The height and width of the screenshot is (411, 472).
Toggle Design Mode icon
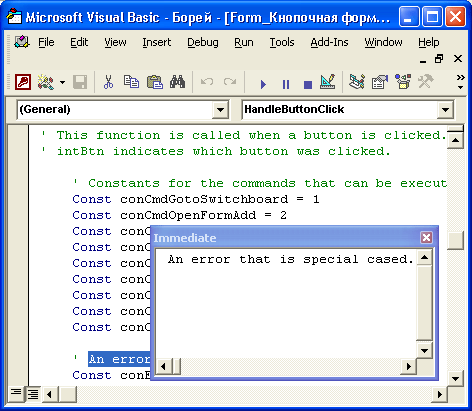(x=328, y=82)
